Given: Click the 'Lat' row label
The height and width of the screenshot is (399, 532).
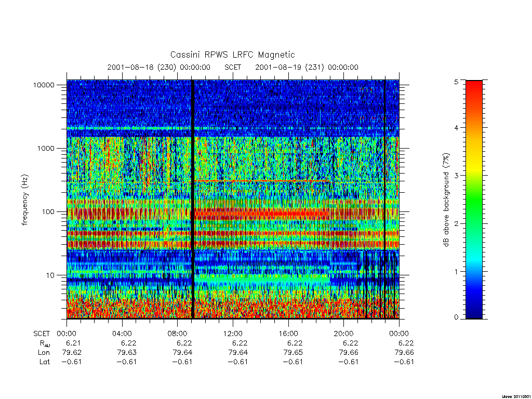Looking at the screenshot, I should pos(45,362).
